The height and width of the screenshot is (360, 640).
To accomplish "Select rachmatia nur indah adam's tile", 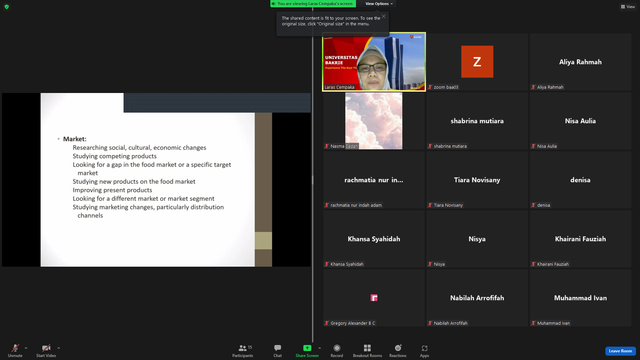I will click(x=374, y=180).
